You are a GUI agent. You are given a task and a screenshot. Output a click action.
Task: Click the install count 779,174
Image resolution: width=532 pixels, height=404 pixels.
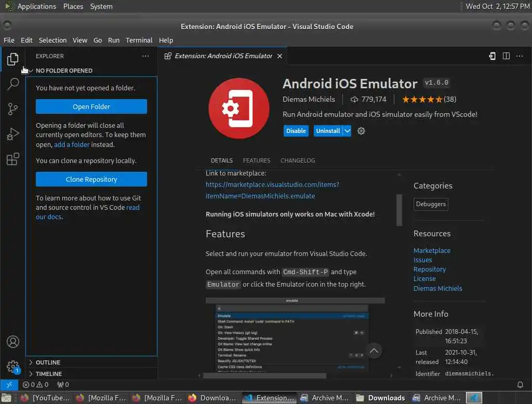[368, 99]
